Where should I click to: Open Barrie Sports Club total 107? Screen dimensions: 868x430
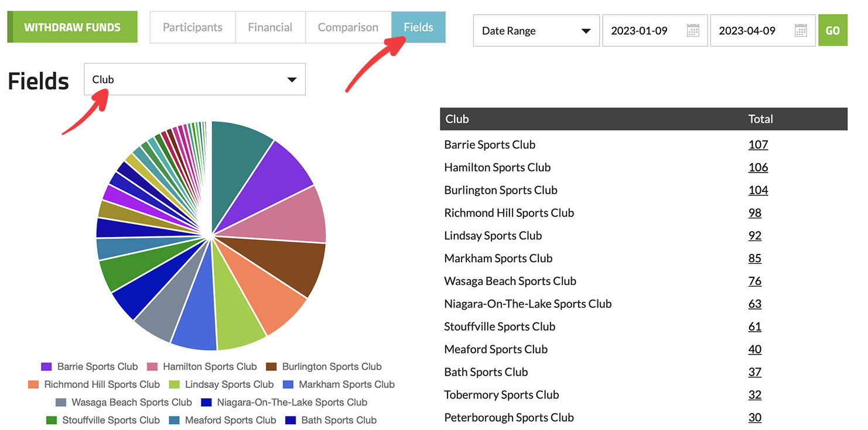click(758, 145)
